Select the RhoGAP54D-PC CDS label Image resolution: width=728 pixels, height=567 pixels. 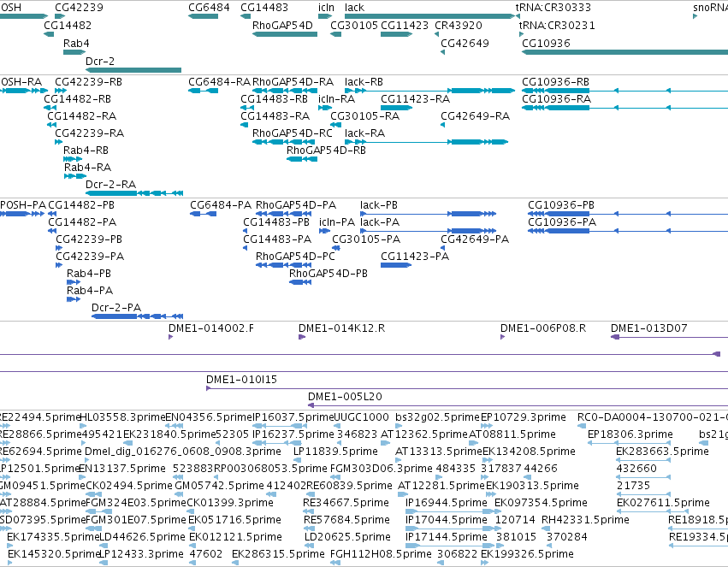click(x=295, y=256)
